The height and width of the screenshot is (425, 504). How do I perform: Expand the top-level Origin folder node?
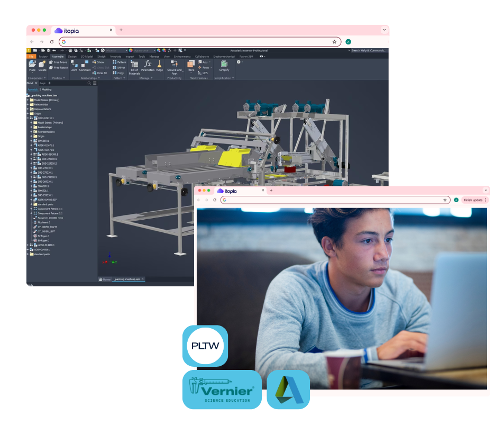point(28,114)
